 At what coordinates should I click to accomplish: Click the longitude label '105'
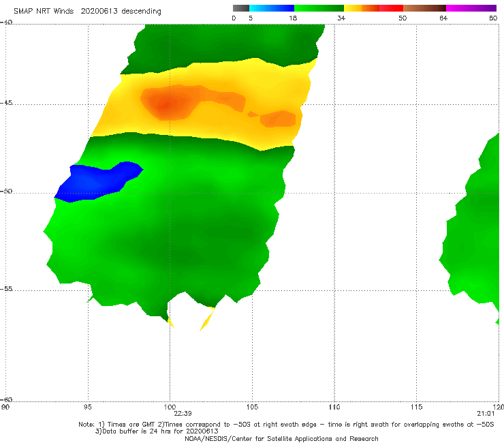(x=252, y=407)
